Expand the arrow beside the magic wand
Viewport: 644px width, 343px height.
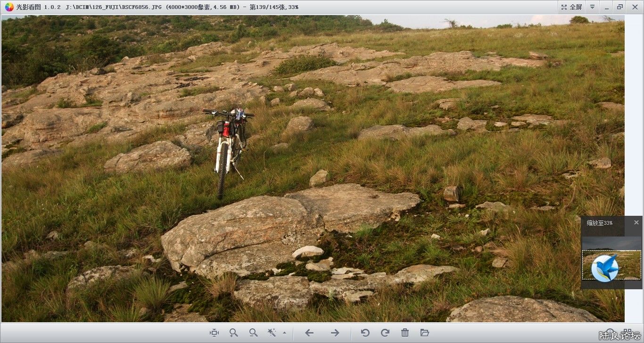284,333
